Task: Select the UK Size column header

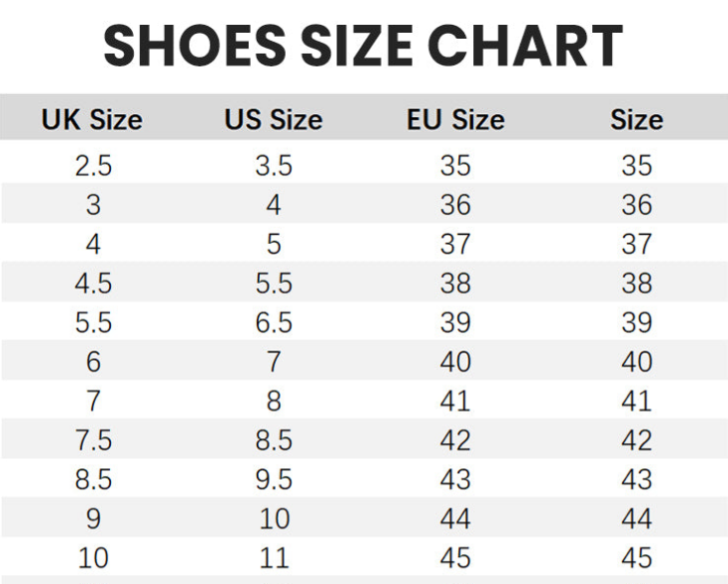Action: [x=92, y=120]
